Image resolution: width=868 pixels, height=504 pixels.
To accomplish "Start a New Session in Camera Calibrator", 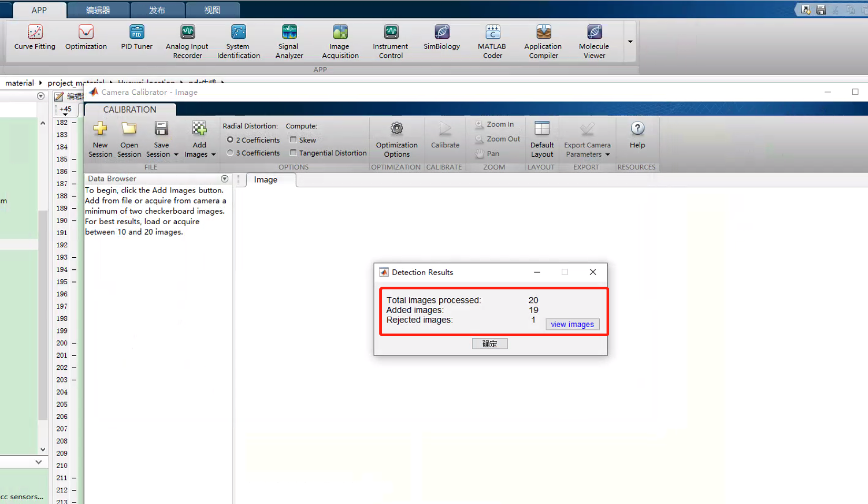I will point(100,139).
